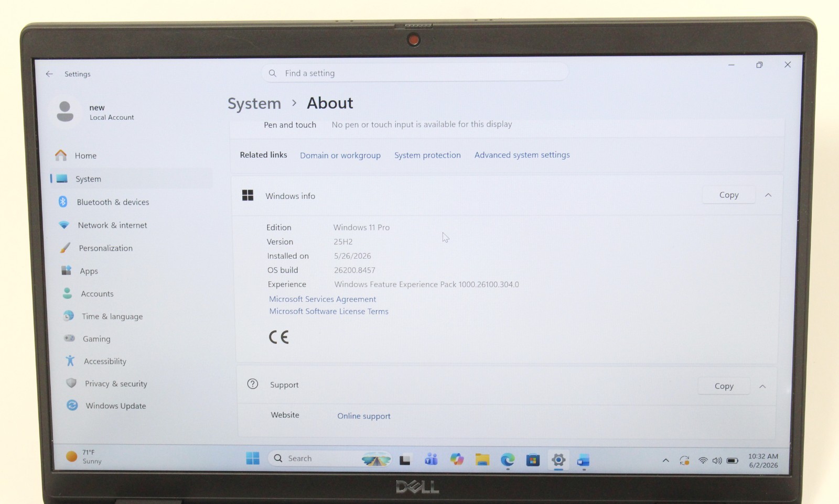Click the search magnifier icon in Find a setting
839x504 pixels.
(272, 73)
